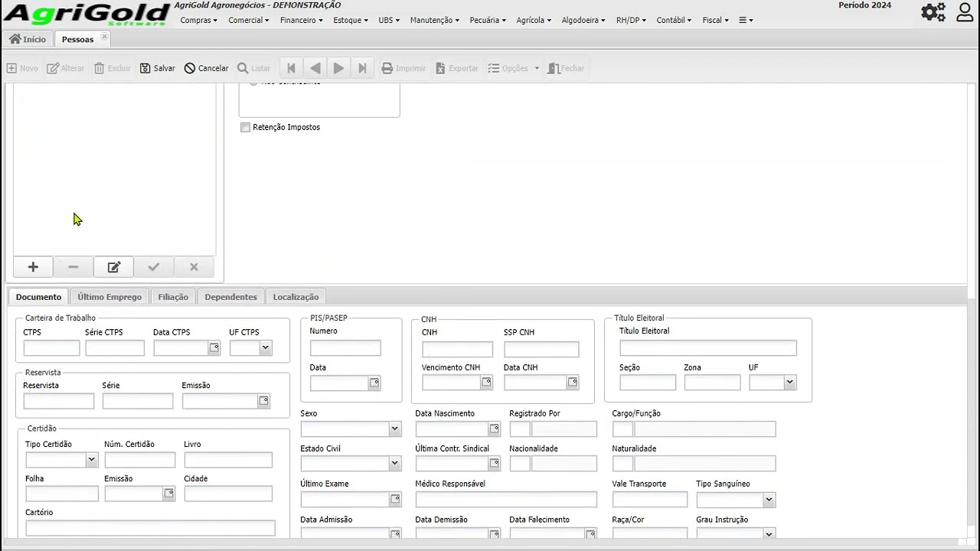980x551 pixels.
Task: Open the user profile icon
Action: coord(965,11)
